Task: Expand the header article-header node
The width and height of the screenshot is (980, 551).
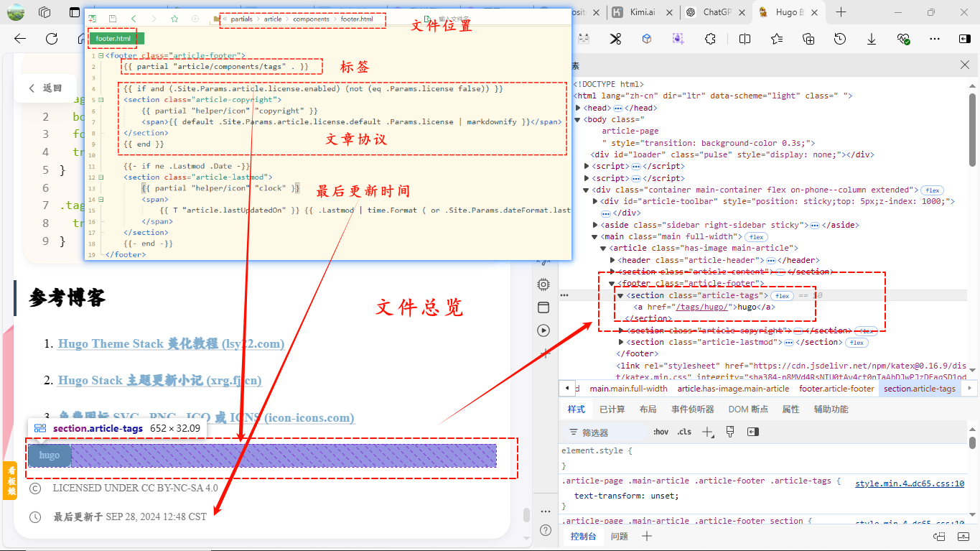Action: pyautogui.click(x=612, y=260)
